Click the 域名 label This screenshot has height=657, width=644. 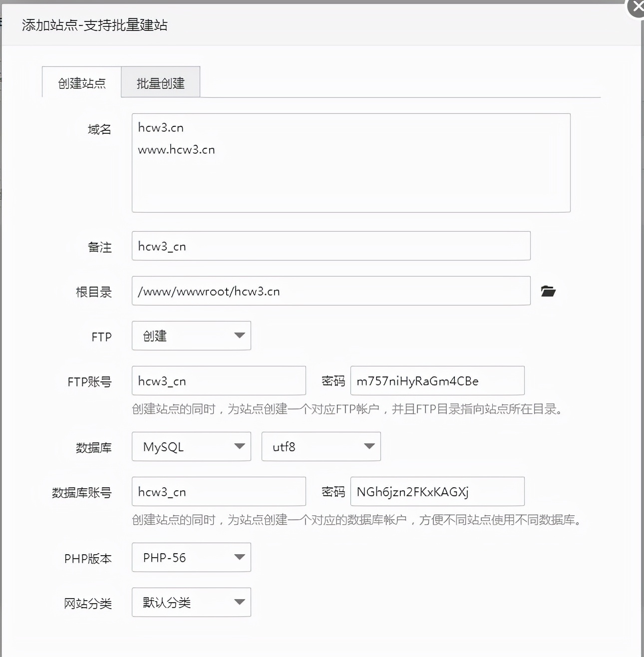(99, 129)
